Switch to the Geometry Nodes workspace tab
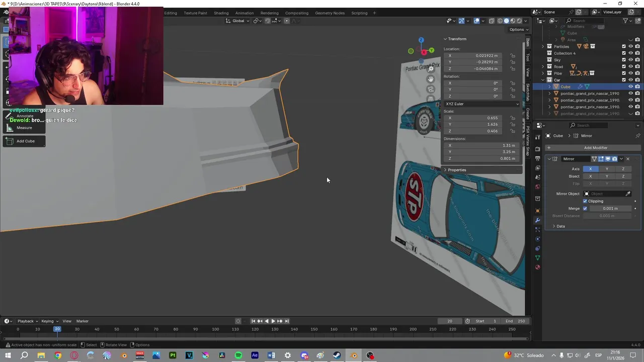The width and height of the screenshot is (644, 362). [330, 13]
